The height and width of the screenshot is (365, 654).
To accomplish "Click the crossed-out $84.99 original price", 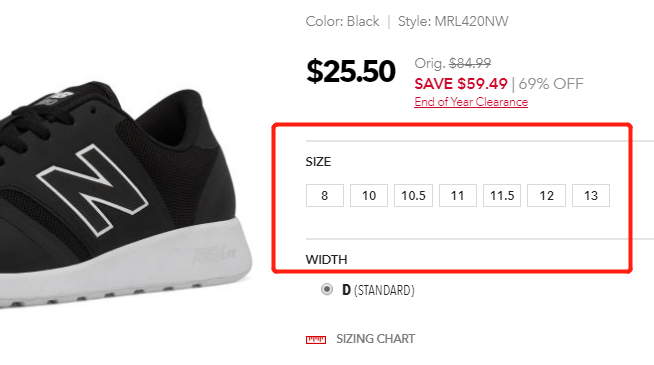I will pos(470,63).
